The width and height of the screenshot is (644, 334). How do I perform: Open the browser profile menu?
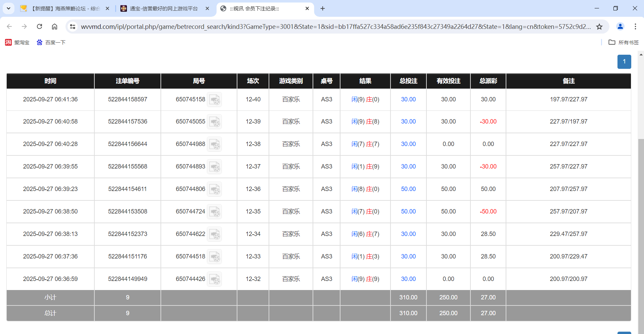pyautogui.click(x=620, y=27)
